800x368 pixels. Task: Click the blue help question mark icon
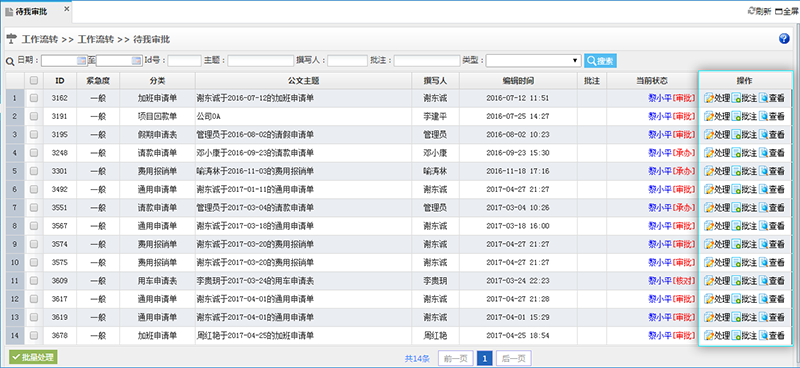click(784, 39)
